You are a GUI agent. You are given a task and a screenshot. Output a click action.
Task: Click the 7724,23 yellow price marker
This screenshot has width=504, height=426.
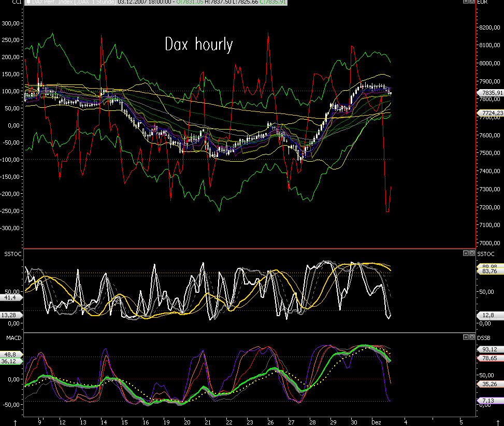click(491, 113)
